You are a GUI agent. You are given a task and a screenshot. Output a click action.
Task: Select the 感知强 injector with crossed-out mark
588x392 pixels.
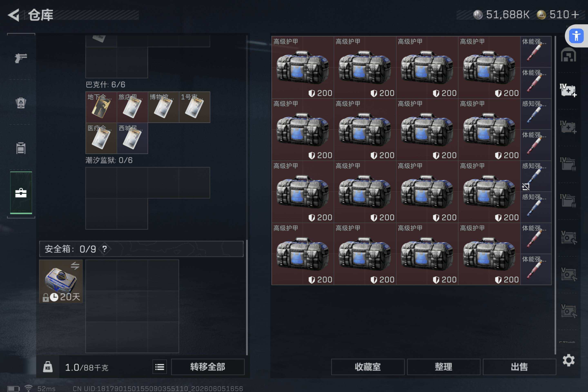pos(536,176)
